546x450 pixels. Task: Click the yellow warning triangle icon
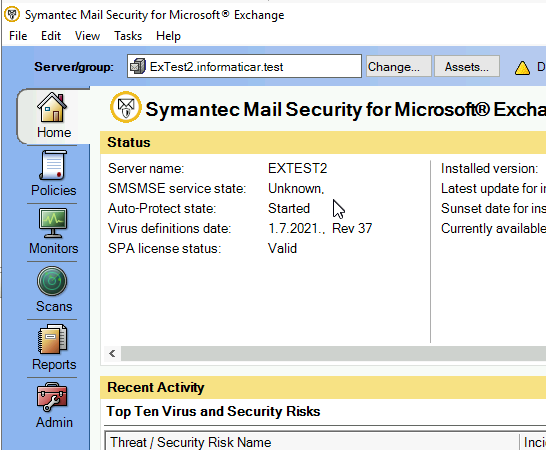[522, 68]
